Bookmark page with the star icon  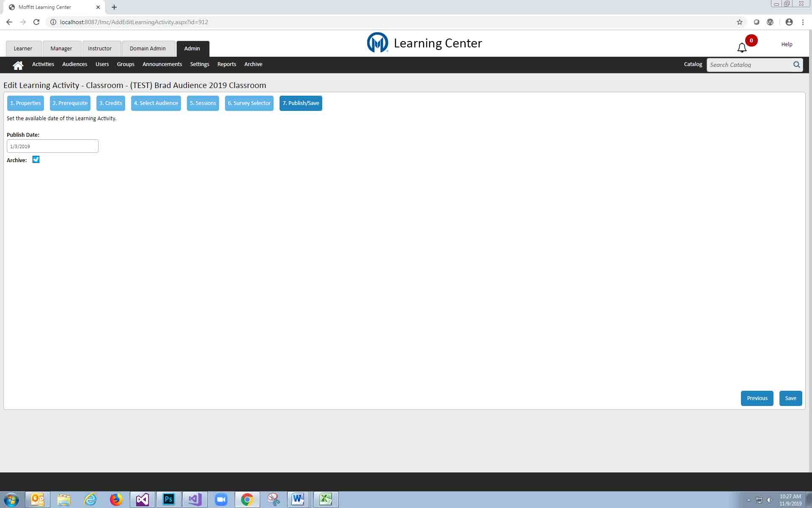739,22
